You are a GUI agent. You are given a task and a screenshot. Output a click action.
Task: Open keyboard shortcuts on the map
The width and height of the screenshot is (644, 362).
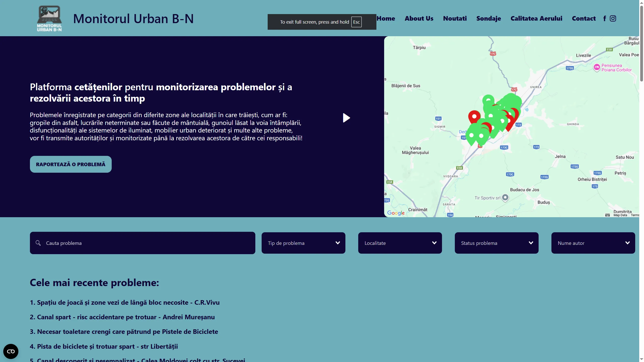[607, 215]
